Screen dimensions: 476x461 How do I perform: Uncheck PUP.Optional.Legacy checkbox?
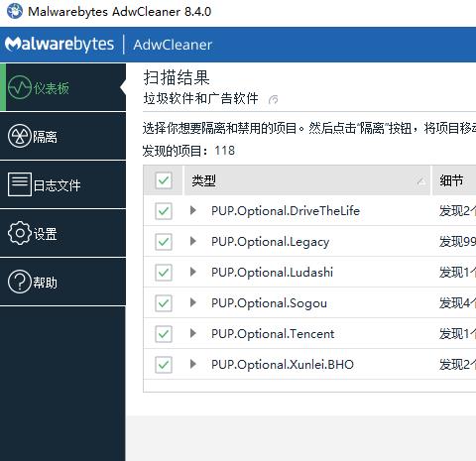(x=164, y=242)
